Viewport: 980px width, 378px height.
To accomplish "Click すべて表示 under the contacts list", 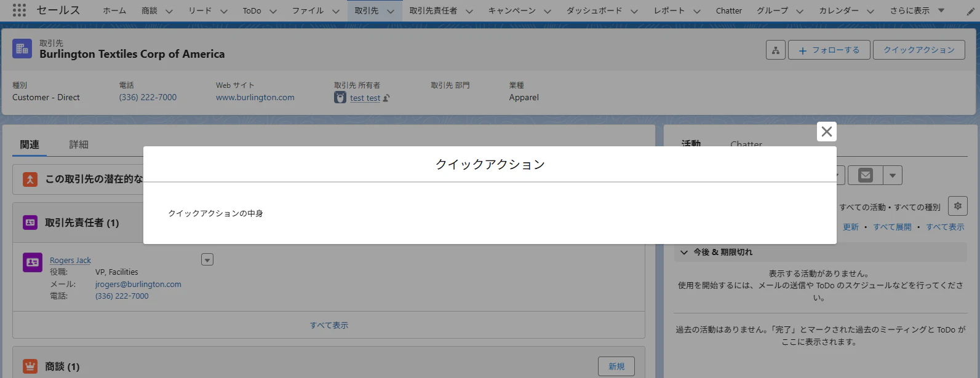I will pos(329,325).
